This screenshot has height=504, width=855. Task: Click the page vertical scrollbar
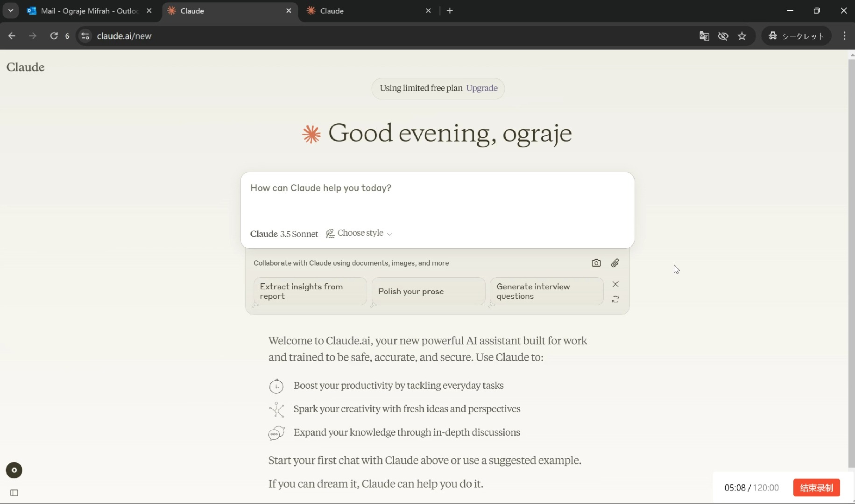pos(851,264)
